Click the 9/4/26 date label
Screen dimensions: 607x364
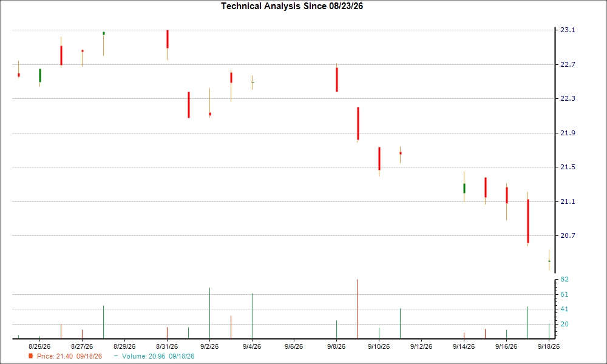click(x=252, y=346)
